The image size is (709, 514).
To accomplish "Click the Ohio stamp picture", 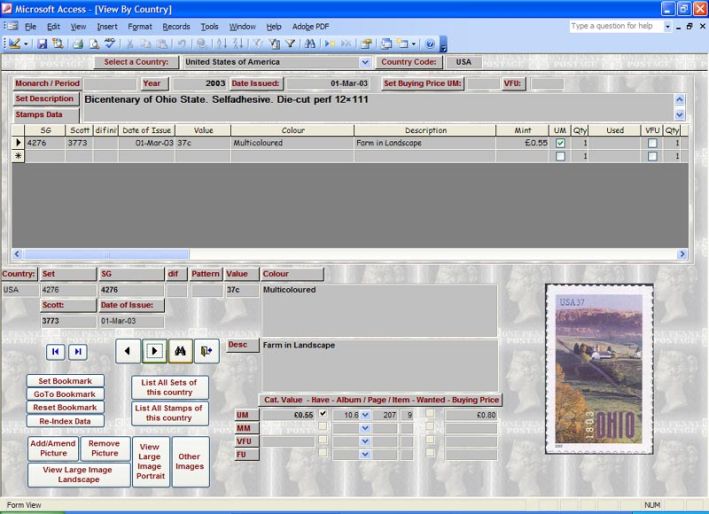I will [x=599, y=369].
